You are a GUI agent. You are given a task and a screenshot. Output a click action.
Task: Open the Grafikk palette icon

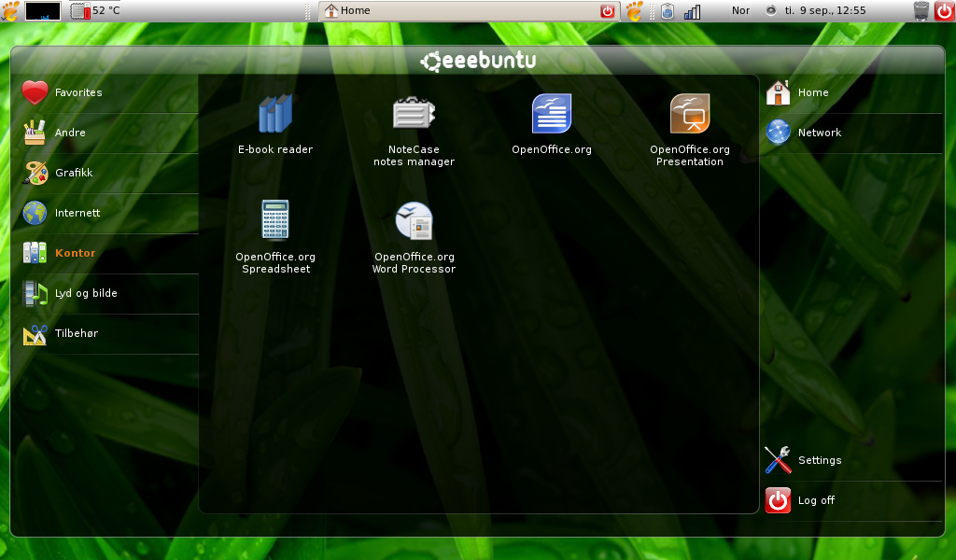click(x=35, y=173)
